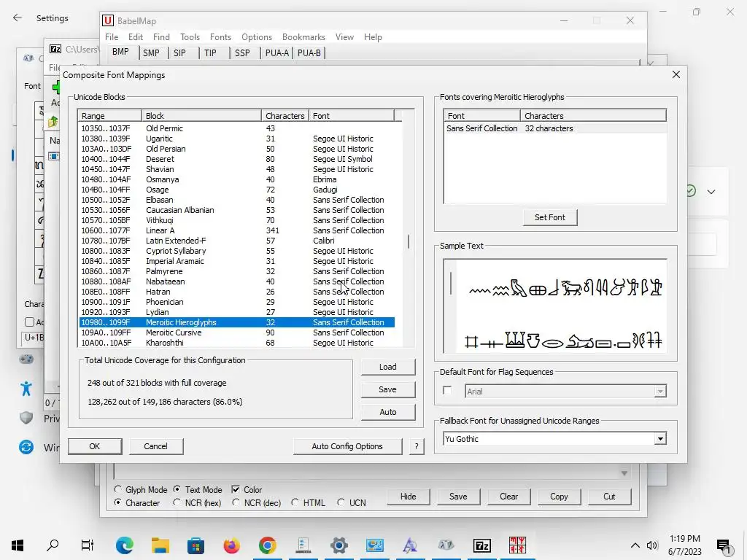Screen dimensions: 747x560
Task: Select Glyph Mode radio button
Action: coord(118,489)
